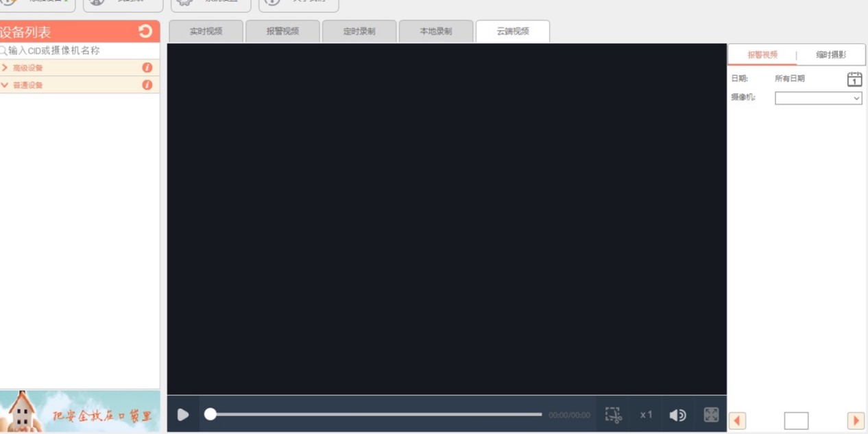Viewport: 868px width, 434px height.
Task: Click the magnifier icon in search box
Action: click(3, 51)
